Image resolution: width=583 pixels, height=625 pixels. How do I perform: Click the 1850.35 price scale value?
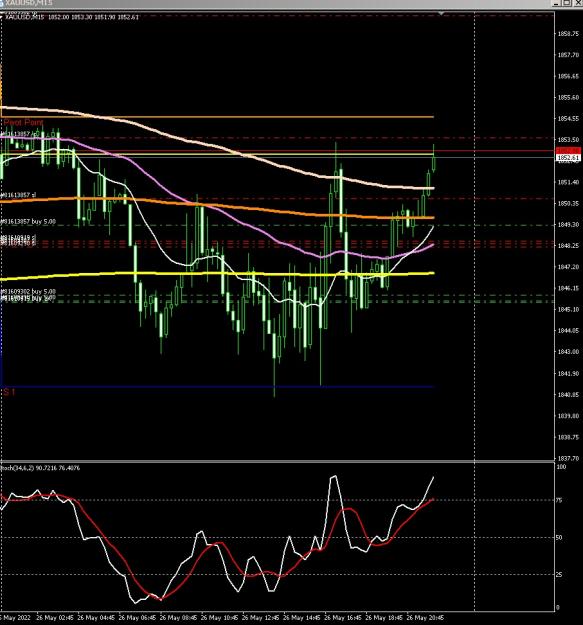(x=567, y=204)
